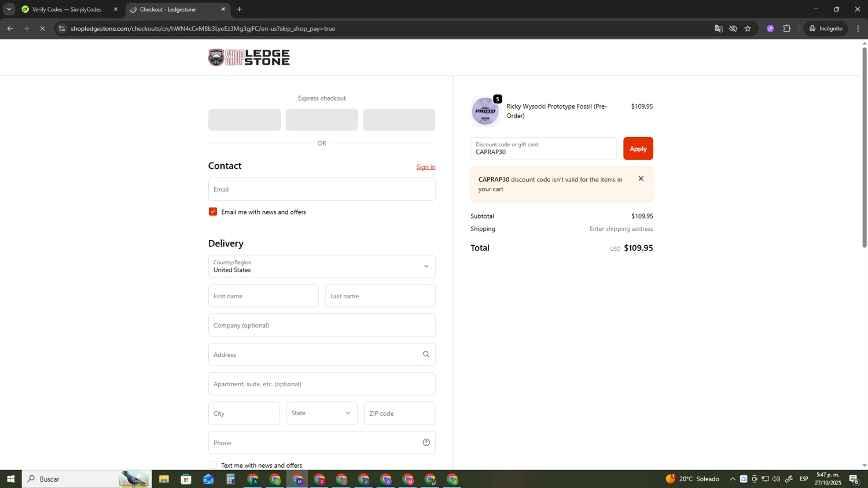
Task: Click the cloud sync tray icon
Action: 744,479
